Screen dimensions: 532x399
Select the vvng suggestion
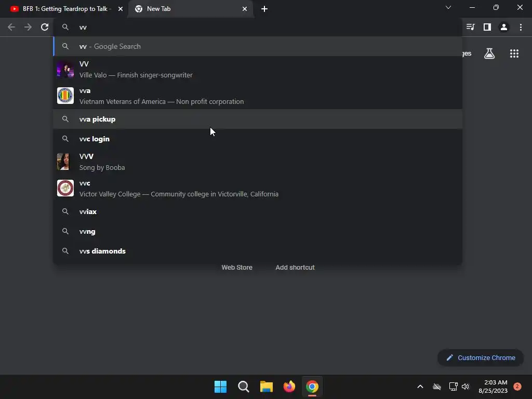point(258,231)
